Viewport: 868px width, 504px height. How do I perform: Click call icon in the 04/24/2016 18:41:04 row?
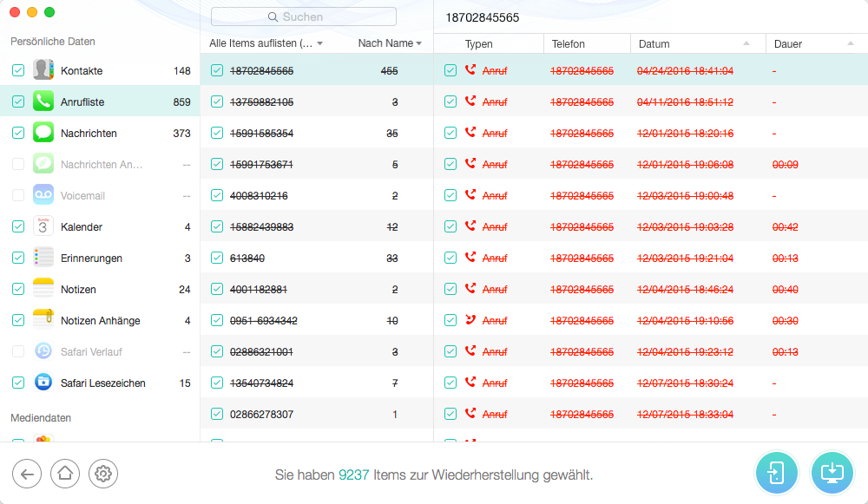click(x=470, y=69)
